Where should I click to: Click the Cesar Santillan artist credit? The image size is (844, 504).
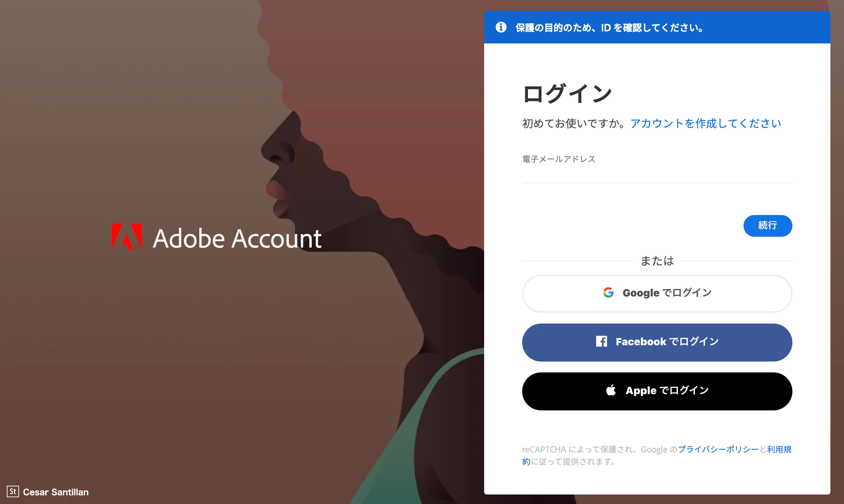click(56, 492)
